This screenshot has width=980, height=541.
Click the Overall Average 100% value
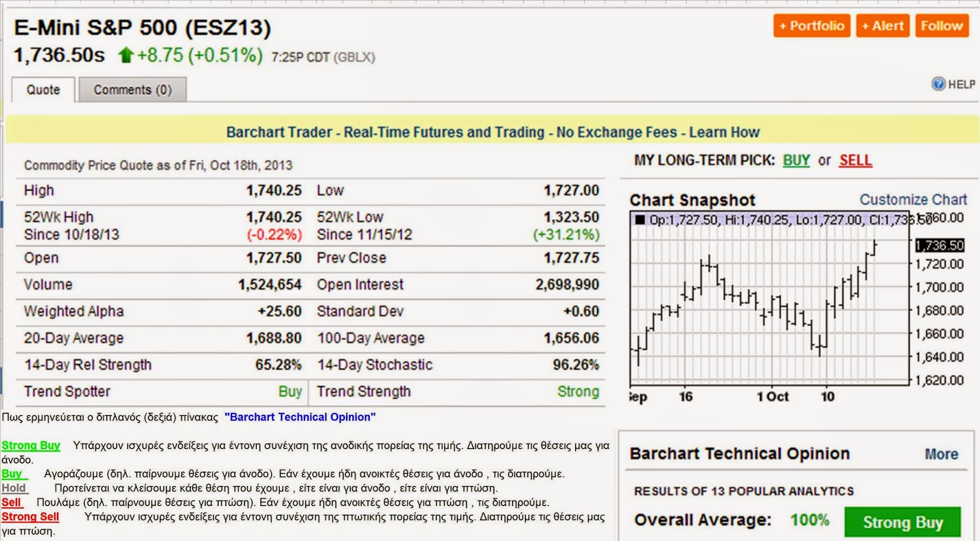pos(810,520)
